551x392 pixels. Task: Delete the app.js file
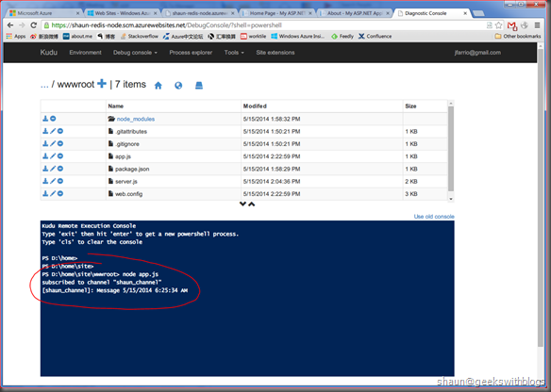[60, 156]
